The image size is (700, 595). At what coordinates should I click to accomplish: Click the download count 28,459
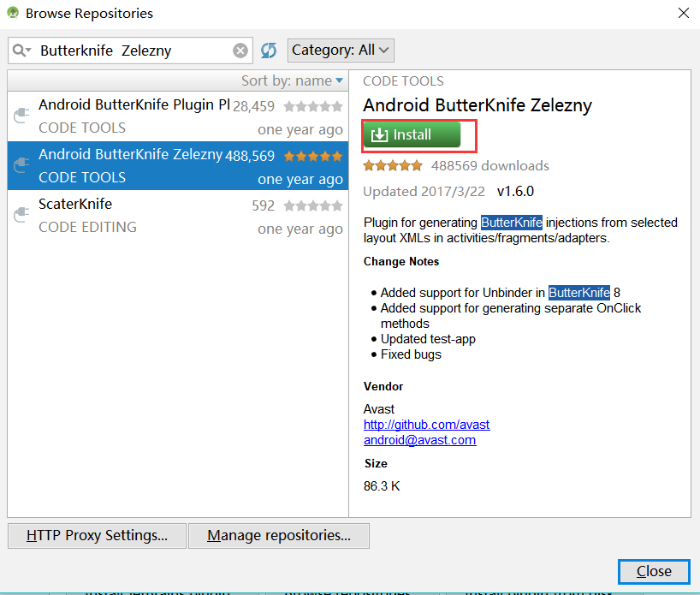tap(253, 107)
